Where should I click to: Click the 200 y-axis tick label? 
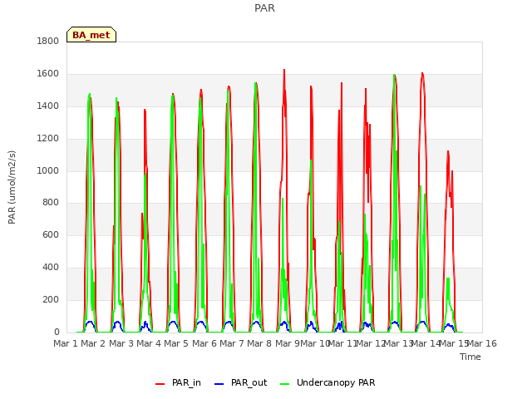51,300
